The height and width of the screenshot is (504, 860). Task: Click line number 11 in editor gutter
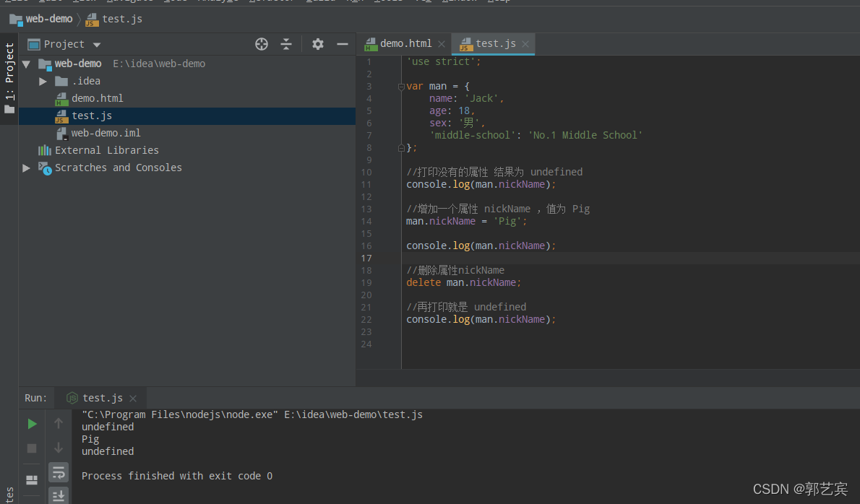(366, 185)
